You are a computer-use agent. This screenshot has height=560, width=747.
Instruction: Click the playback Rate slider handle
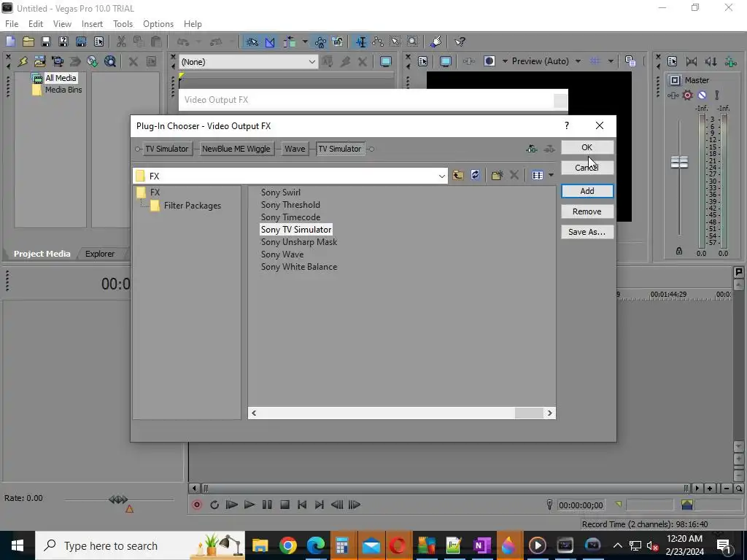pos(118,499)
